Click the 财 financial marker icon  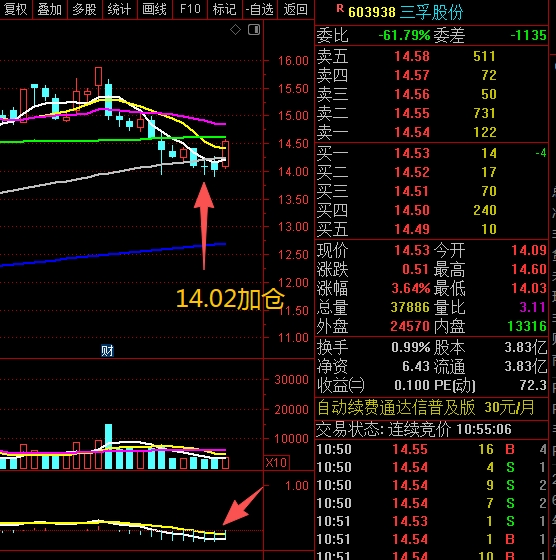pos(107,351)
